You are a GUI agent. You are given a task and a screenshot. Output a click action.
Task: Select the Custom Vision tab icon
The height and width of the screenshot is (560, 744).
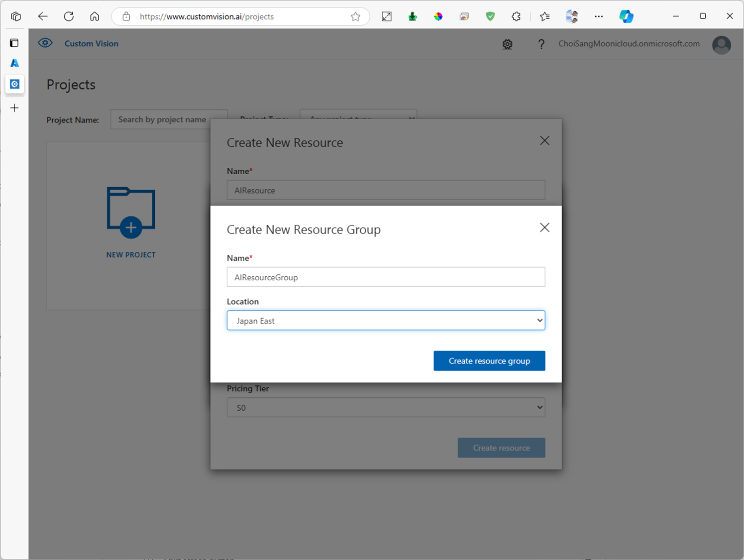point(14,84)
